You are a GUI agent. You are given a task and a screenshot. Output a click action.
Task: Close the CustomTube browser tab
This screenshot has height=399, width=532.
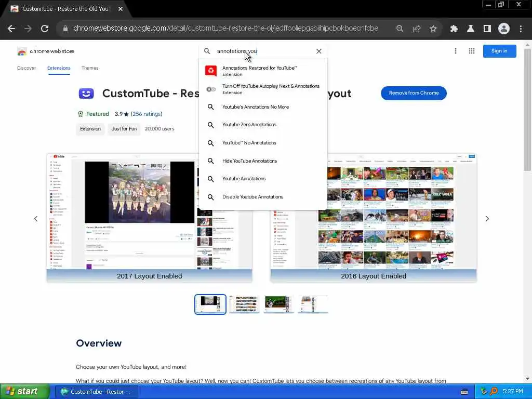pyautogui.click(x=121, y=9)
